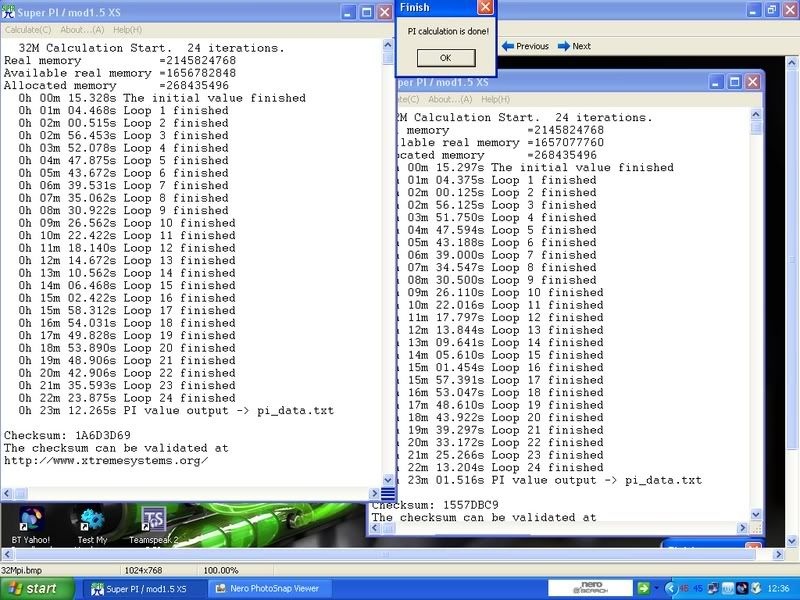The height and width of the screenshot is (600, 800).
Task: Down arrow of Nero viewer vertical scrollbar
Action: click(x=791, y=540)
